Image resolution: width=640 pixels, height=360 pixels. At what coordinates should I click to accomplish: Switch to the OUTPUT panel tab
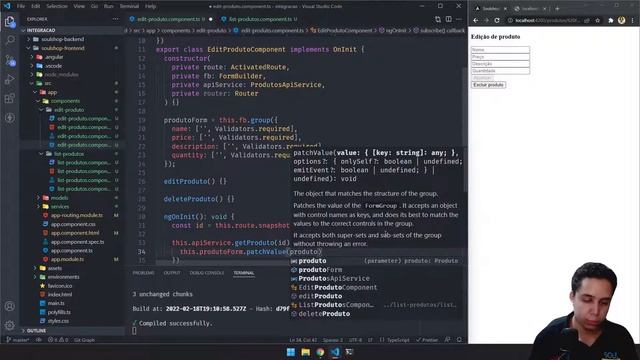pyautogui.click(x=172, y=273)
